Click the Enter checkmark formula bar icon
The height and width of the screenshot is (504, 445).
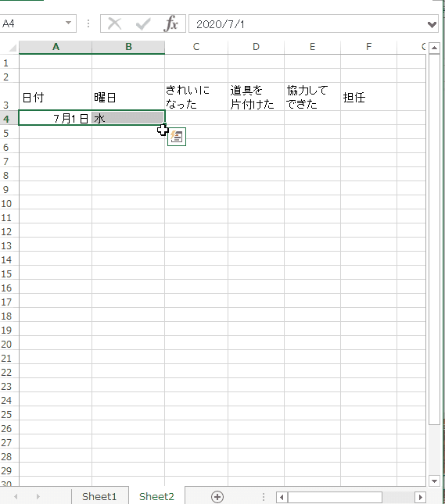143,23
